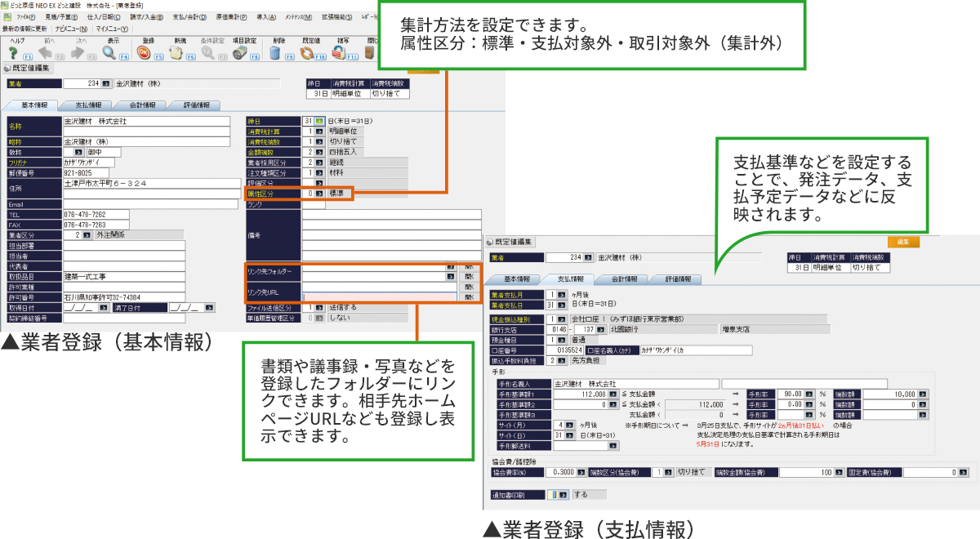Click the 削除 trash can icon
The height and width of the screenshot is (539, 980).
[275, 52]
